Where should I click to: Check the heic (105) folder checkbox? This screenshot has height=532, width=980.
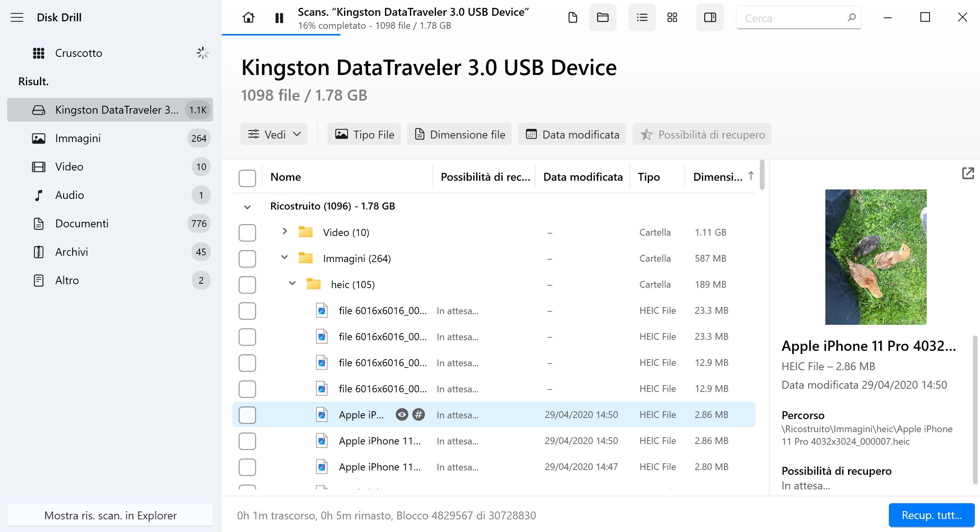(247, 285)
